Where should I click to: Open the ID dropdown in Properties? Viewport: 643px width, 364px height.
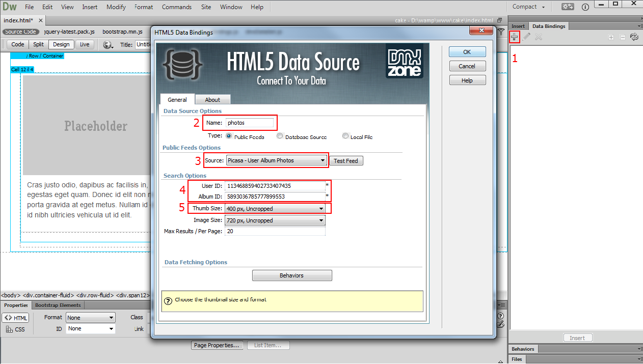pos(91,329)
